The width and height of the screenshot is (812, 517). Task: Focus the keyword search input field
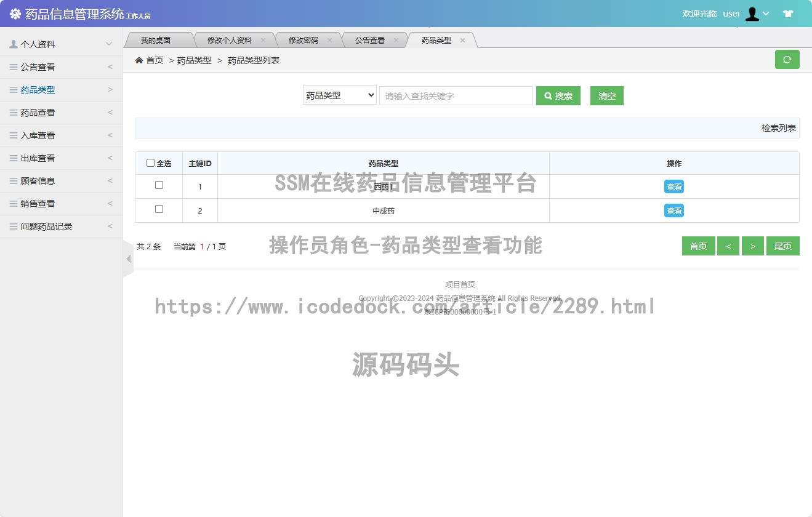[x=456, y=95]
